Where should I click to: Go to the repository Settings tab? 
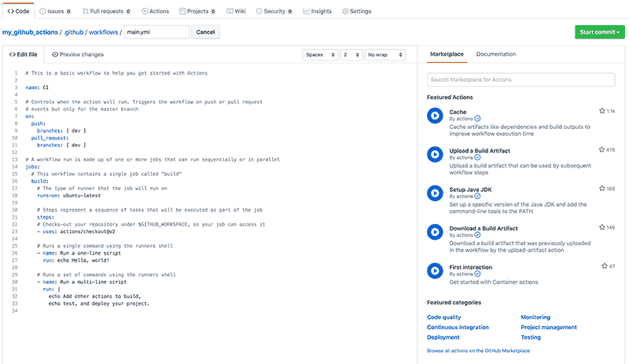(356, 12)
